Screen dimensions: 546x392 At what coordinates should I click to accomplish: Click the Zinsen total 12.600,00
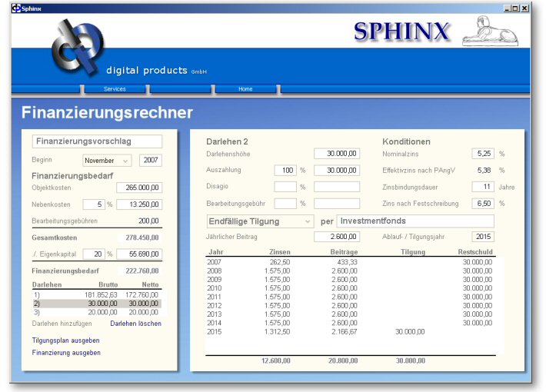(276, 360)
